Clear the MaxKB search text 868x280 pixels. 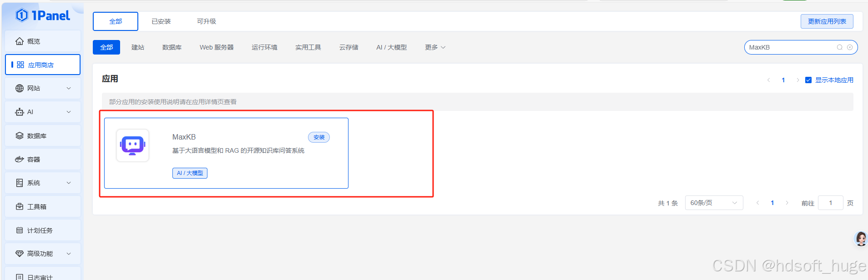pyautogui.click(x=850, y=47)
